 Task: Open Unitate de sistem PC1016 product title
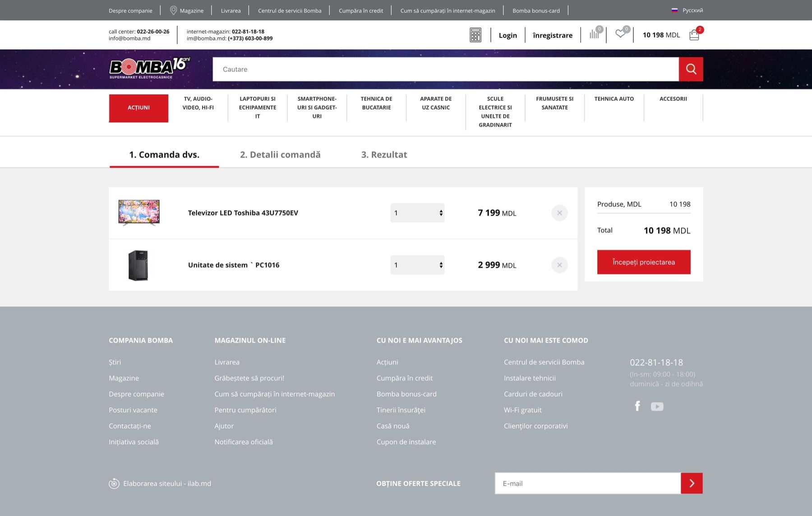click(234, 265)
